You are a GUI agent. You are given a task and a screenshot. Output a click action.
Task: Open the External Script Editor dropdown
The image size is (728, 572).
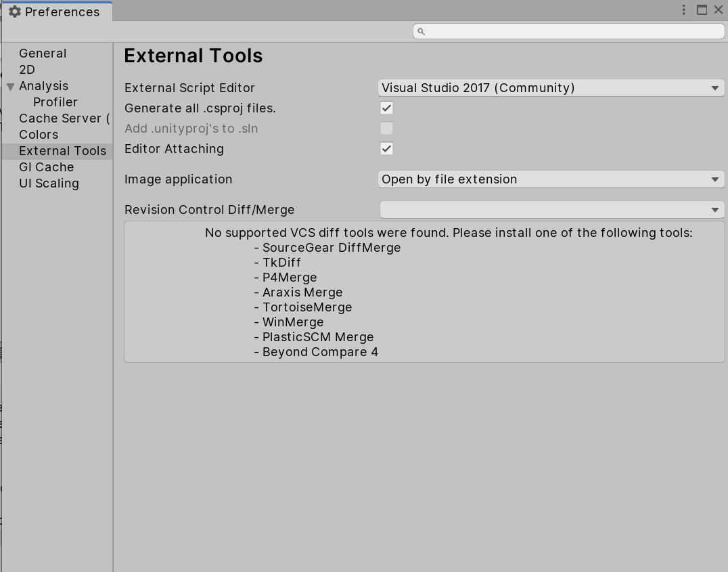(x=551, y=88)
